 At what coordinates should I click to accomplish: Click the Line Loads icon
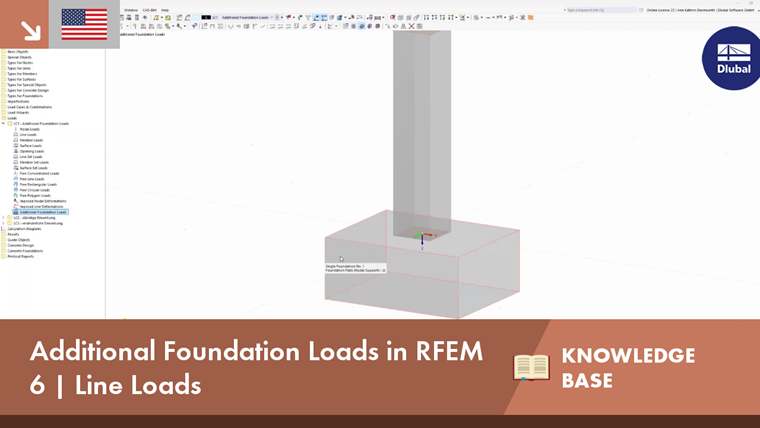click(16, 135)
